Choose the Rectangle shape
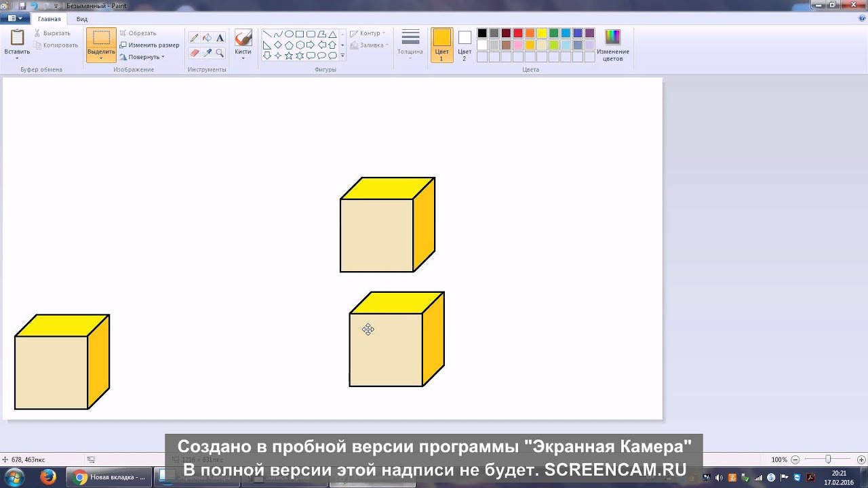 point(300,34)
